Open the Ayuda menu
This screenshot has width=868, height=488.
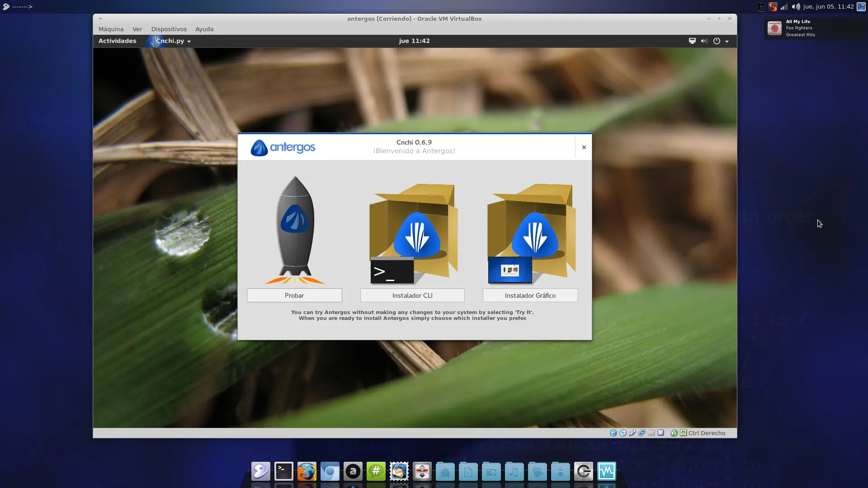[204, 29]
